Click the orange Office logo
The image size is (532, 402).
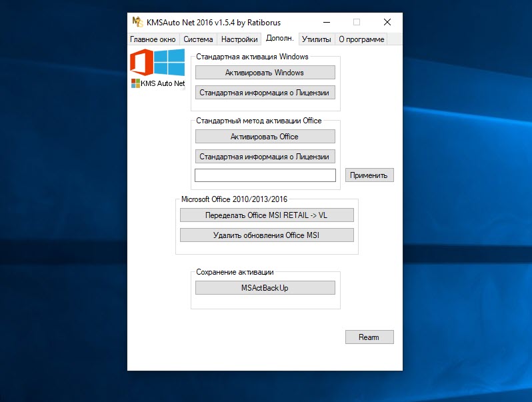coord(141,63)
